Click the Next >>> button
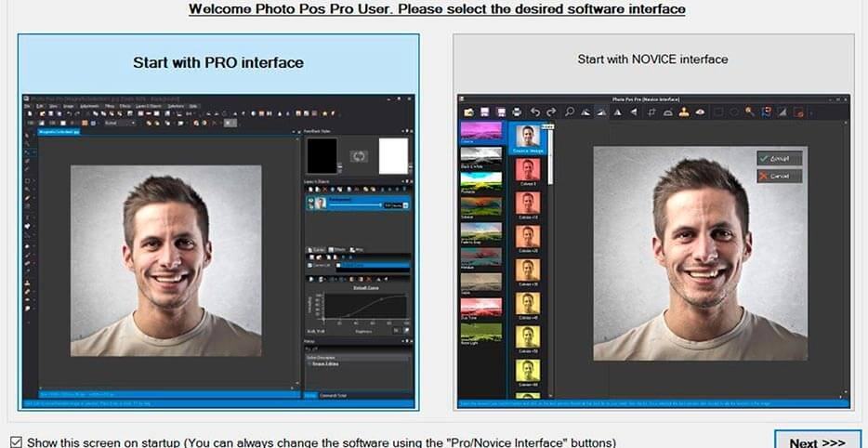The height and width of the screenshot is (448, 868). (817, 441)
